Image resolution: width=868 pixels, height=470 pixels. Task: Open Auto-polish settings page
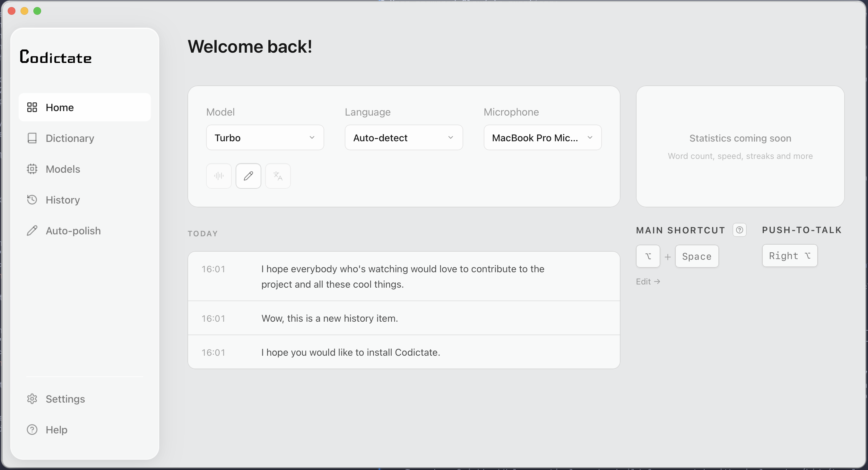[x=84, y=231]
